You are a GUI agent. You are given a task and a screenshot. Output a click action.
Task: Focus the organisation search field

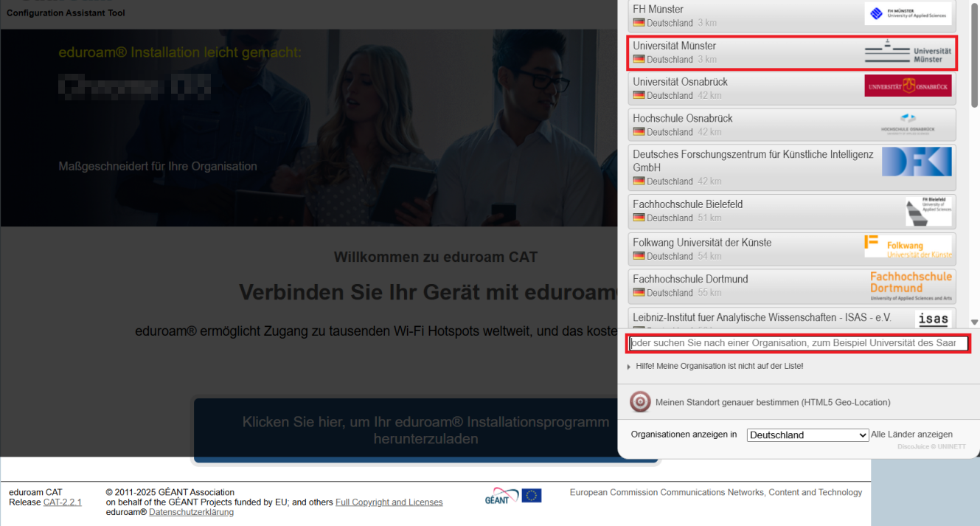click(798, 343)
